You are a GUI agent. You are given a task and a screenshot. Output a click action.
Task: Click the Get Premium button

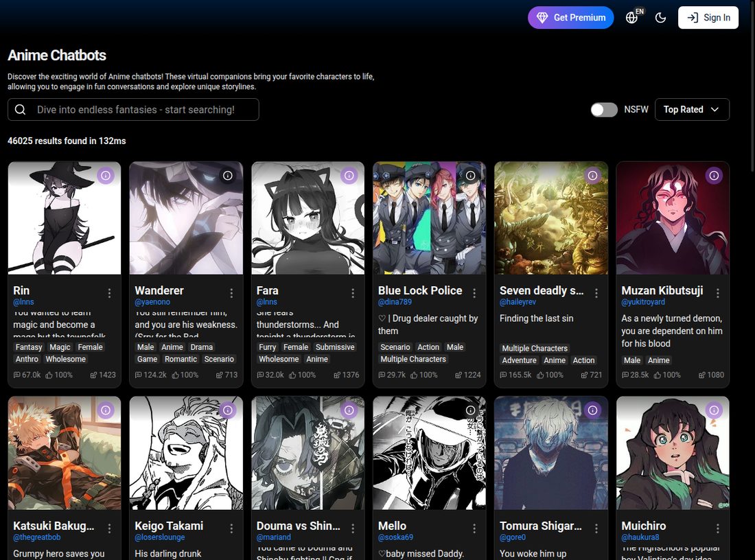570,17
